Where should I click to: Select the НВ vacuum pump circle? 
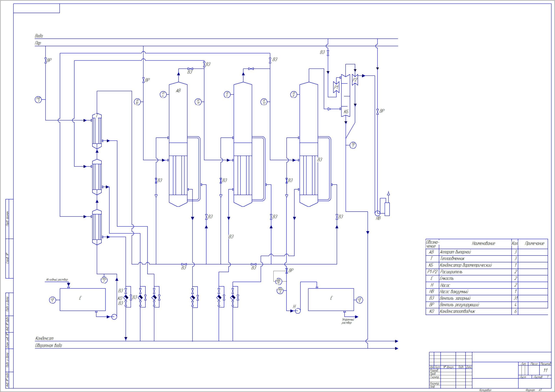(x=378, y=213)
